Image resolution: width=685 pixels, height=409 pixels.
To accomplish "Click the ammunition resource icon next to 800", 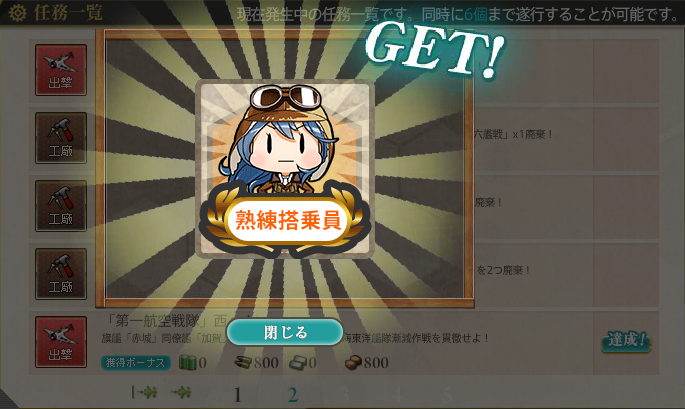I will pos(243,362).
